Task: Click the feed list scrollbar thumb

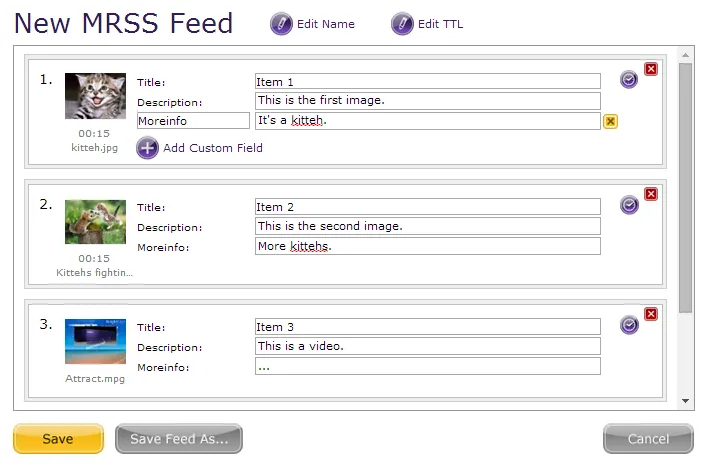Action: (x=685, y=188)
